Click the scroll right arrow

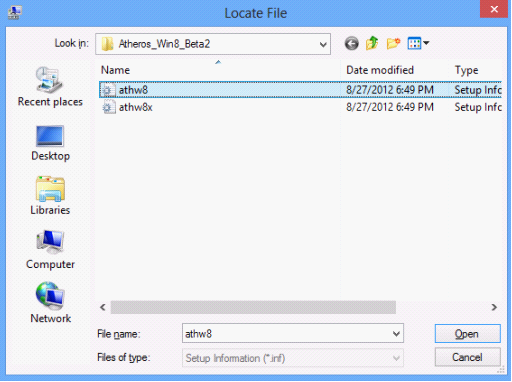point(494,307)
